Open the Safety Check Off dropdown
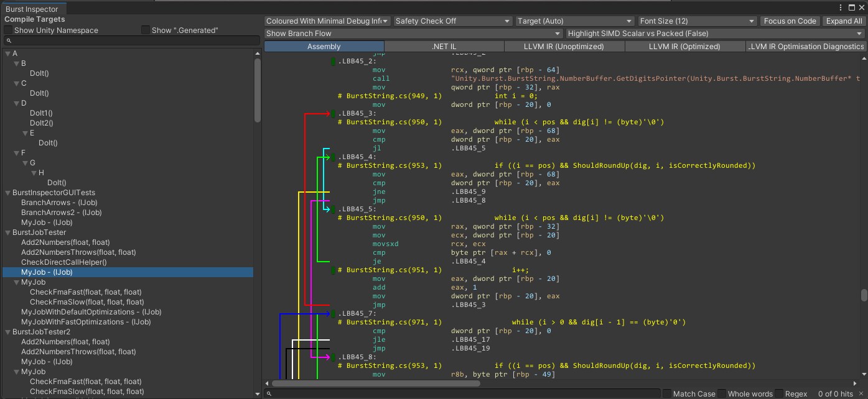This screenshot has height=399, width=868. tap(453, 21)
